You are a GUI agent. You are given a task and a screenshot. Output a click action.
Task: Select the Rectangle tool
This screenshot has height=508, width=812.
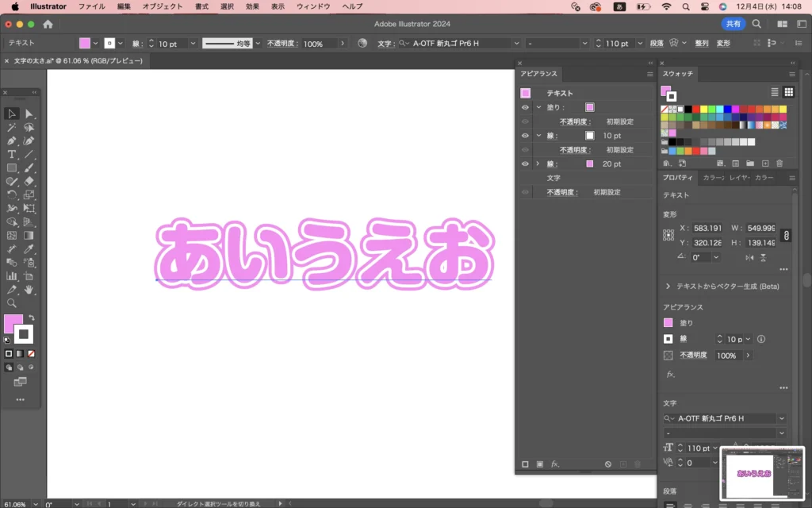(12, 167)
